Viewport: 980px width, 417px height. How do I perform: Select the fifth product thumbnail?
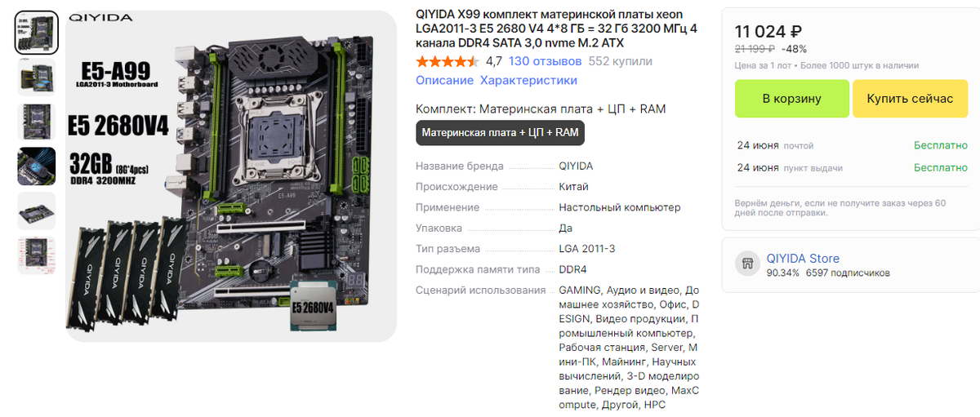pyautogui.click(x=37, y=211)
